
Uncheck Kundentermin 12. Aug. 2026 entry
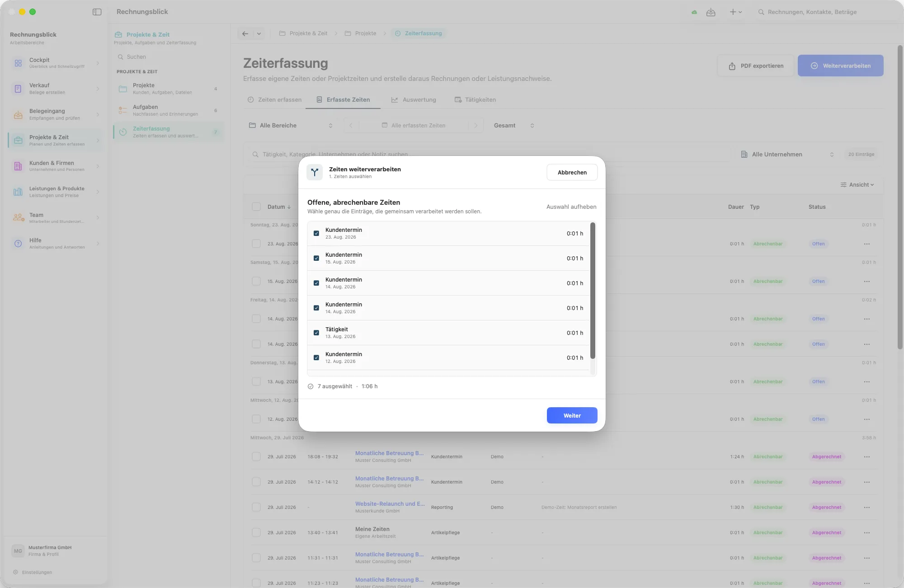coord(316,358)
